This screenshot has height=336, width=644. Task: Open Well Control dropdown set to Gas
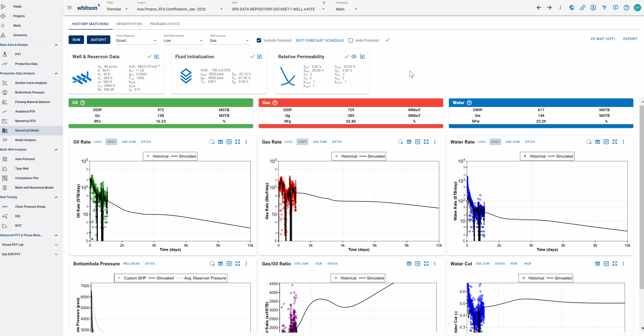pos(230,41)
